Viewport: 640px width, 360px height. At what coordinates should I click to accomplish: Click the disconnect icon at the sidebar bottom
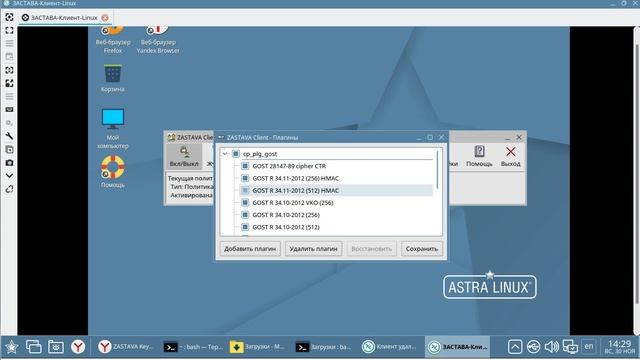pyautogui.click(x=9, y=189)
